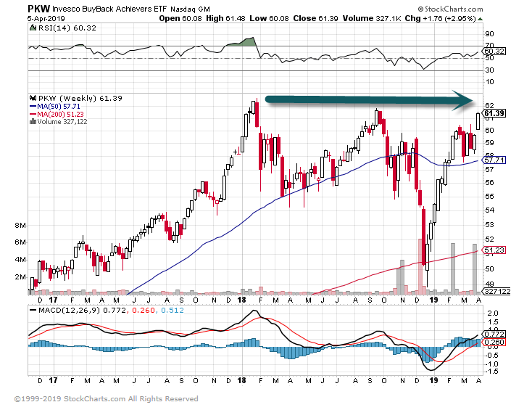Click the High 61.48 value
This screenshot has width=532, height=410.
[x=225, y=18]
